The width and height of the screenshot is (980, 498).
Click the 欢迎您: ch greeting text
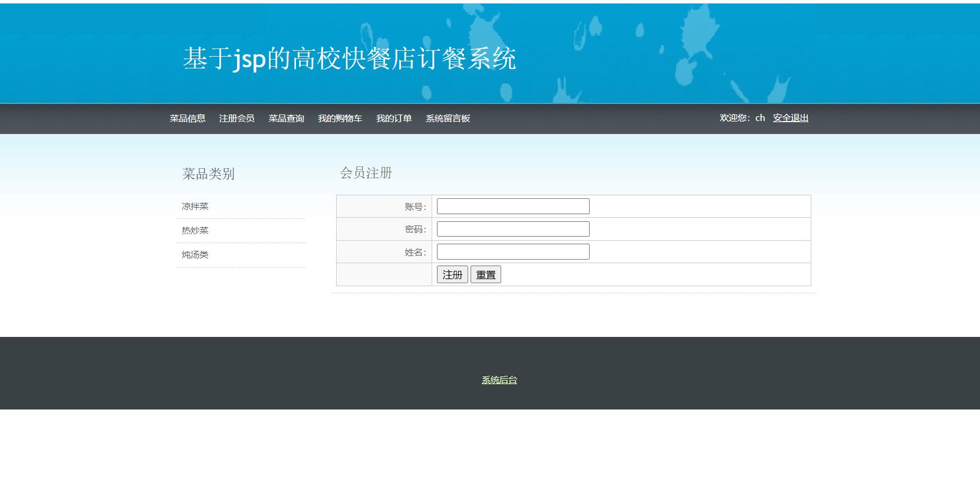742,118
